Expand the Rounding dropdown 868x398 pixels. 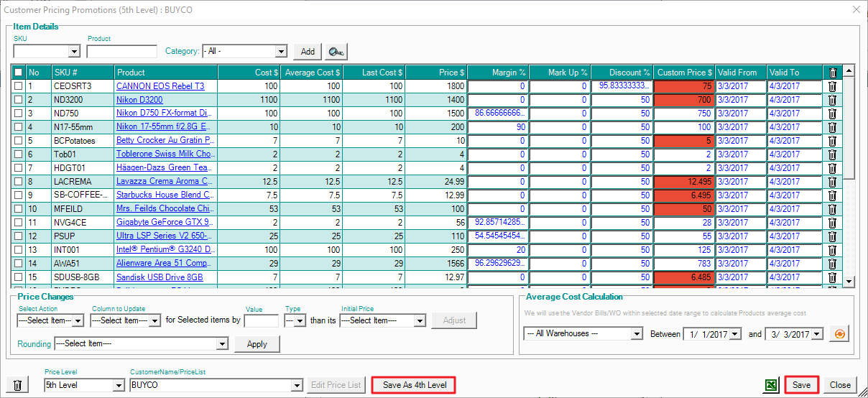[221, 344]
